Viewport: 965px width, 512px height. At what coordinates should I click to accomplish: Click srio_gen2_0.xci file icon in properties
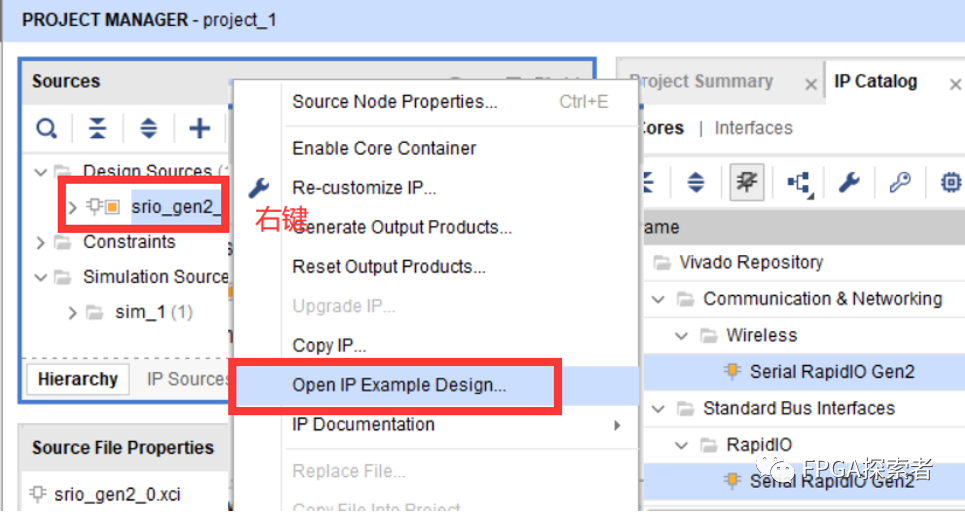pyautogui.click(x=38, y=494)
